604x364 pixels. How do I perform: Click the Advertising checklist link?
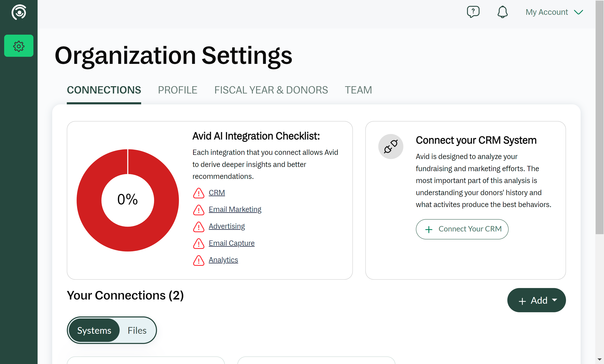[227, 226]
